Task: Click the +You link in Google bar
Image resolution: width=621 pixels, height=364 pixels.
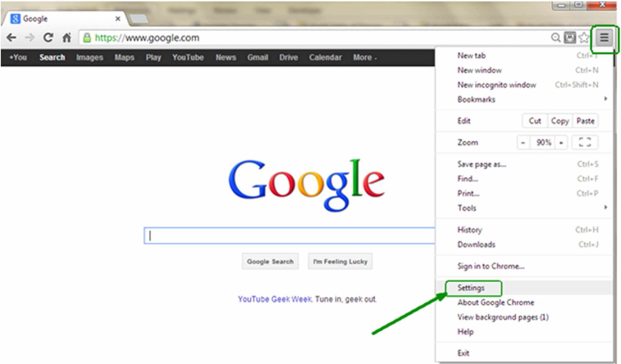Action: point(18,58)
